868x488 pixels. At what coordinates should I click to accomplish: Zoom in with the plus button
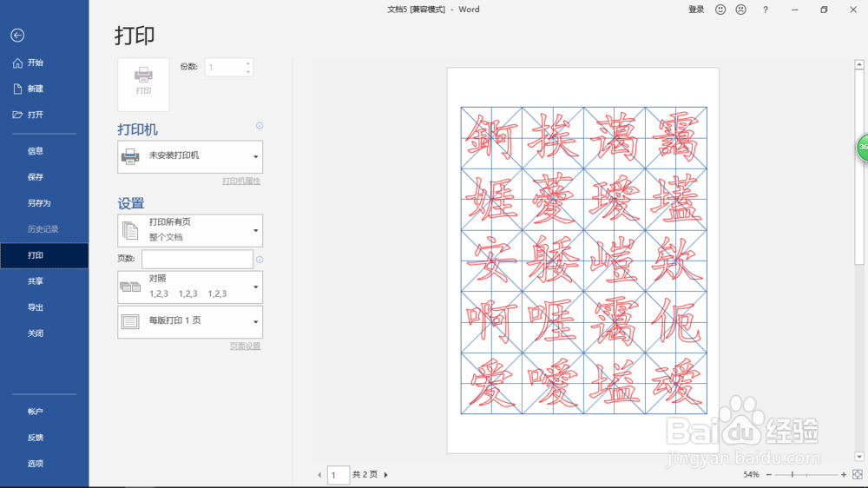coord(844,475)
